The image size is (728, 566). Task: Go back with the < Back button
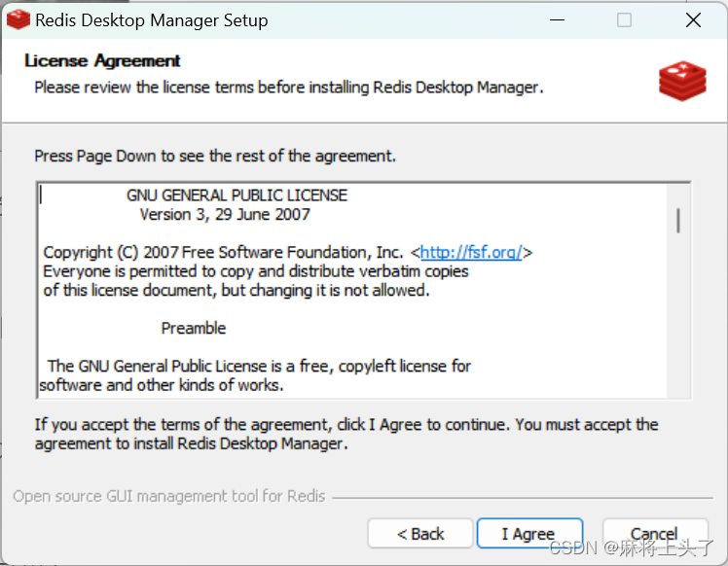(x=420, y=533)
